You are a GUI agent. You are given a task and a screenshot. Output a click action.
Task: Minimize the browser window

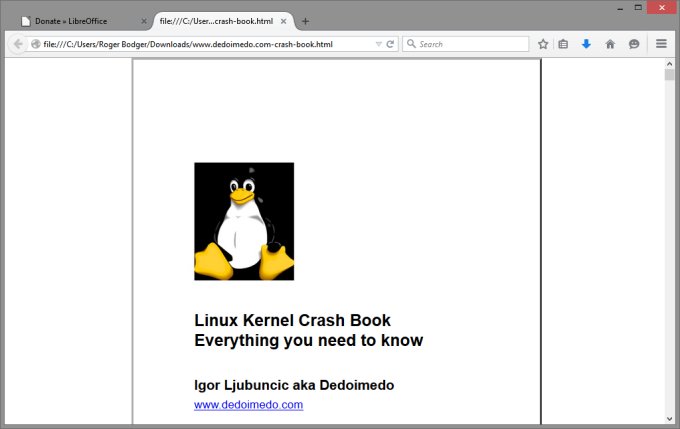click(620, 8)
